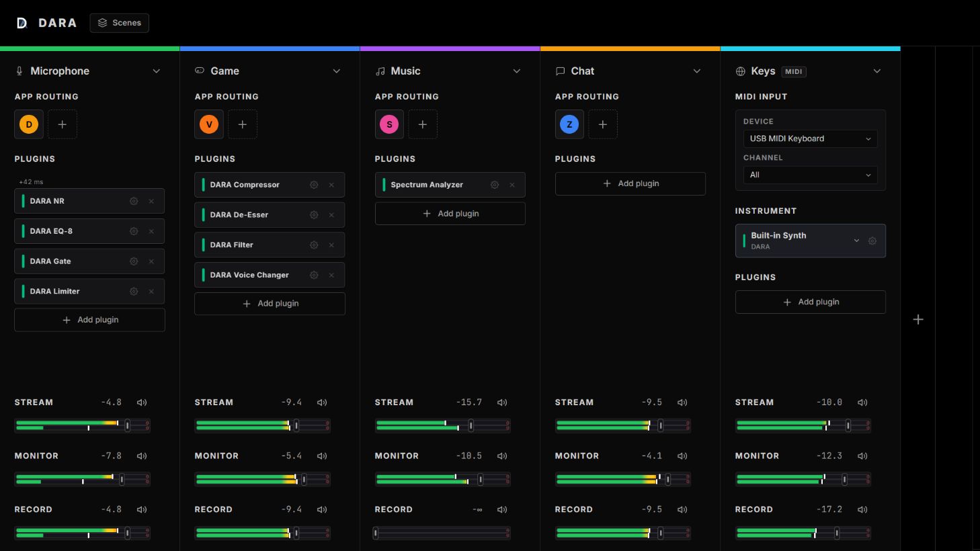Image resolution: width=980 pixels, height=551 pixels.
Task: Add plugin to Game channel
Action: [270, 304]
